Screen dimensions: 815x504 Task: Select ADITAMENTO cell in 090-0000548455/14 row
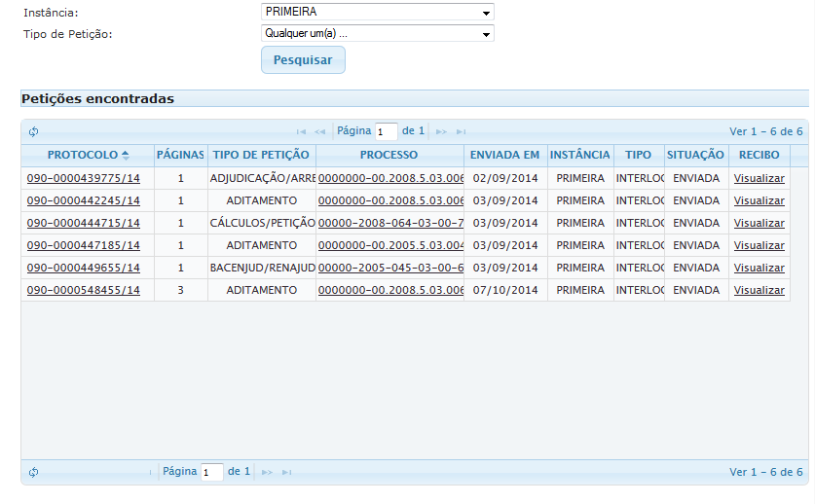(x=262, y=290)
